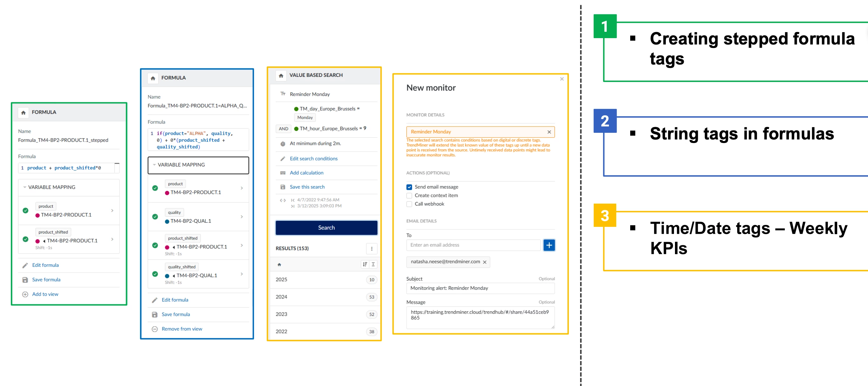Click the sort icon in the results header row

365,264
